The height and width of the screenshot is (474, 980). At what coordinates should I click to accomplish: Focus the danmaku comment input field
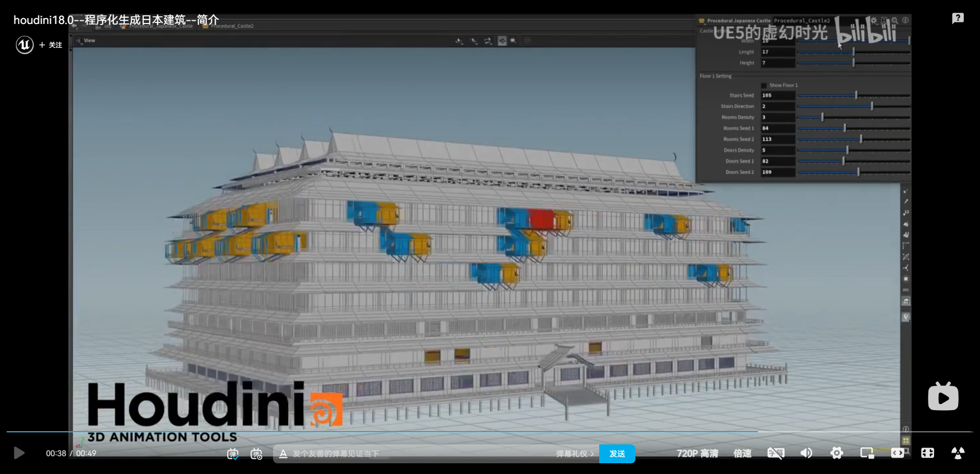tap(421, 454)
